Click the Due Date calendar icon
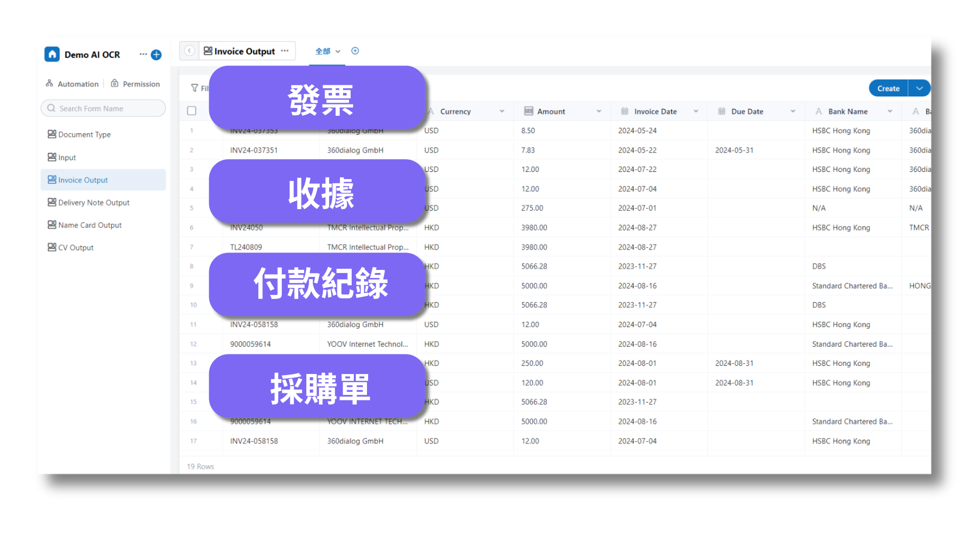The image size is (980, 551). 722,111
